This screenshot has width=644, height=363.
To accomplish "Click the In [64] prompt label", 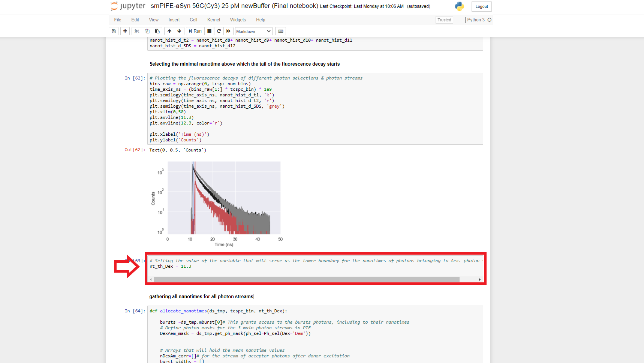I will 135,311.
